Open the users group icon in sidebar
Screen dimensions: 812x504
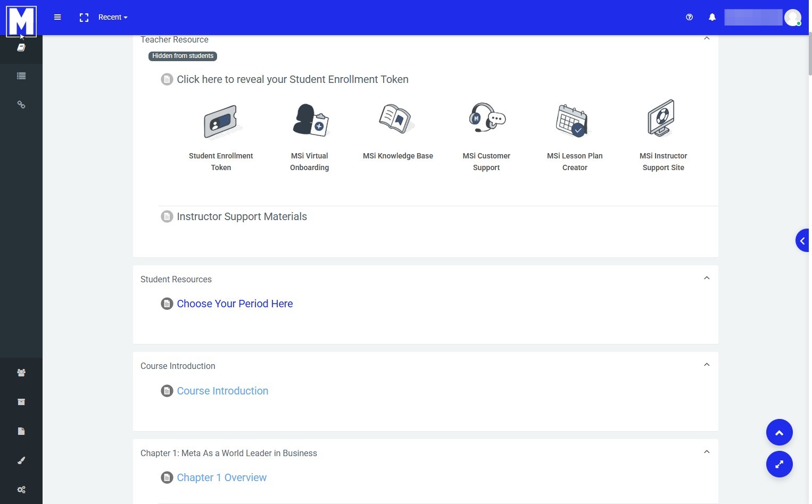[x=21, y=373]
